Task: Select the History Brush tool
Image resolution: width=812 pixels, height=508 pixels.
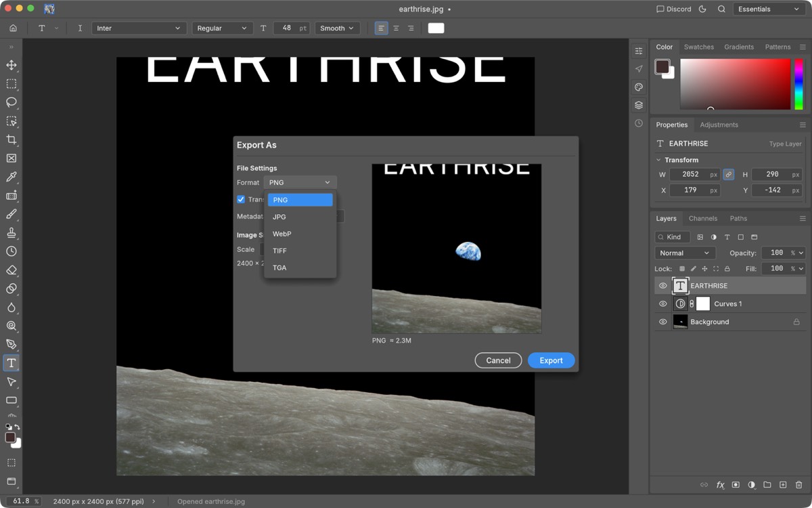Action: (x=12, y=251)
